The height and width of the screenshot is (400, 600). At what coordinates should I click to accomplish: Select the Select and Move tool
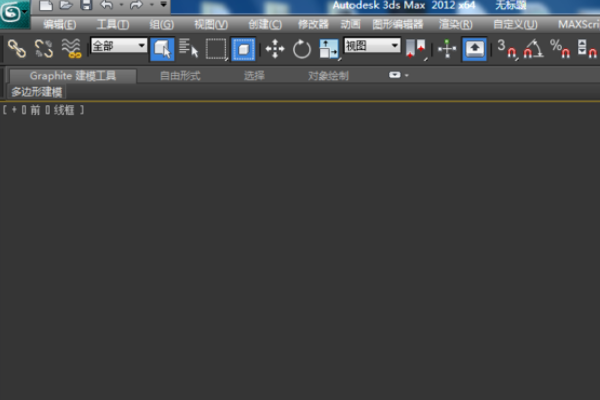(275, 49)
